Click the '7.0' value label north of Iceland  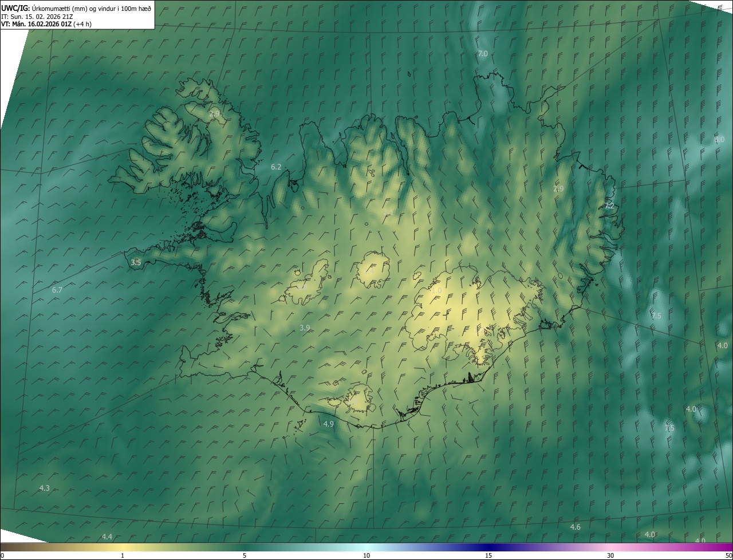click(482, 53)
